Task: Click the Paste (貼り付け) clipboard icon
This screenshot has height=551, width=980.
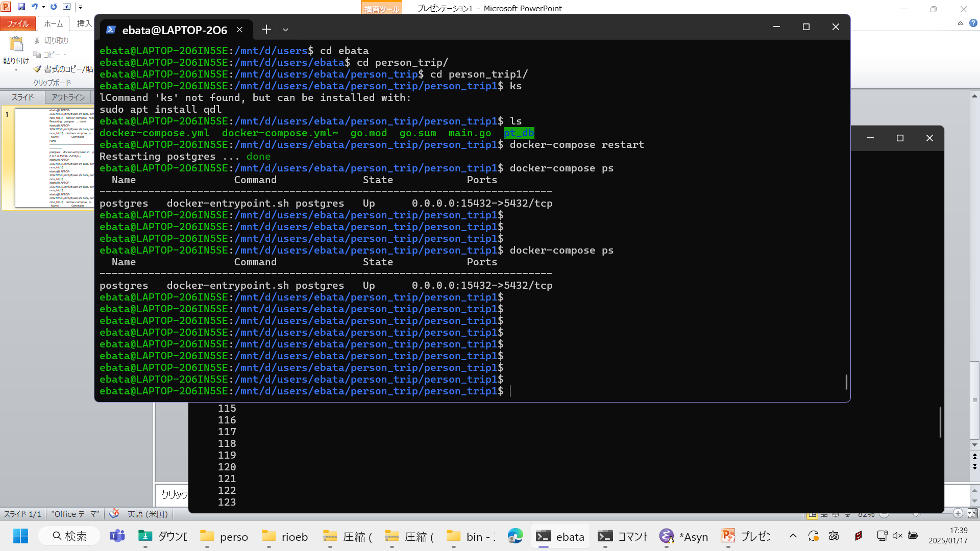Action: 16,45
